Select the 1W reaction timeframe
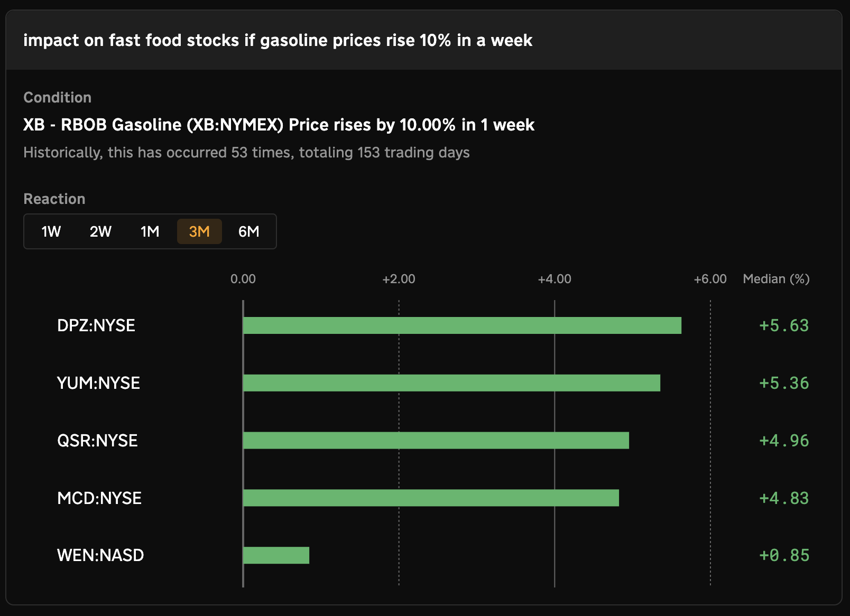 (51, 231)
